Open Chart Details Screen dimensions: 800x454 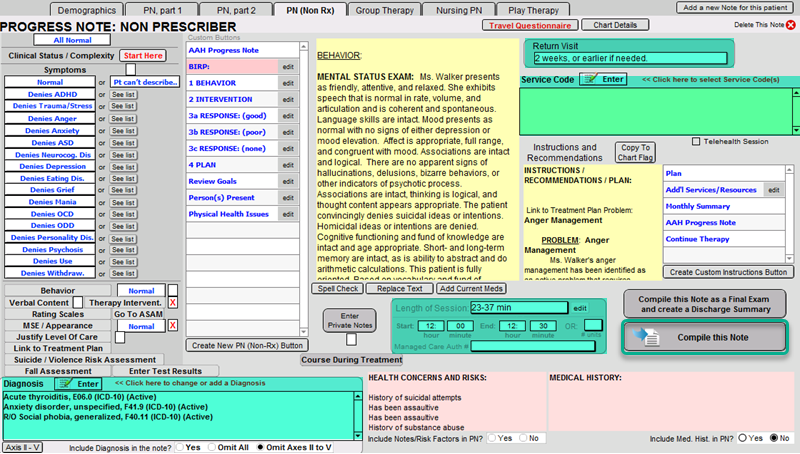pyautogui.click(x=615, y=24)
